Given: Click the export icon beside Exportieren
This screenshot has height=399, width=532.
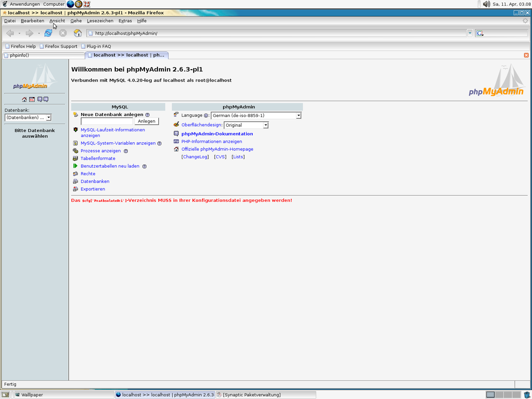Looking at the screenshot, I should pos(76,189).
